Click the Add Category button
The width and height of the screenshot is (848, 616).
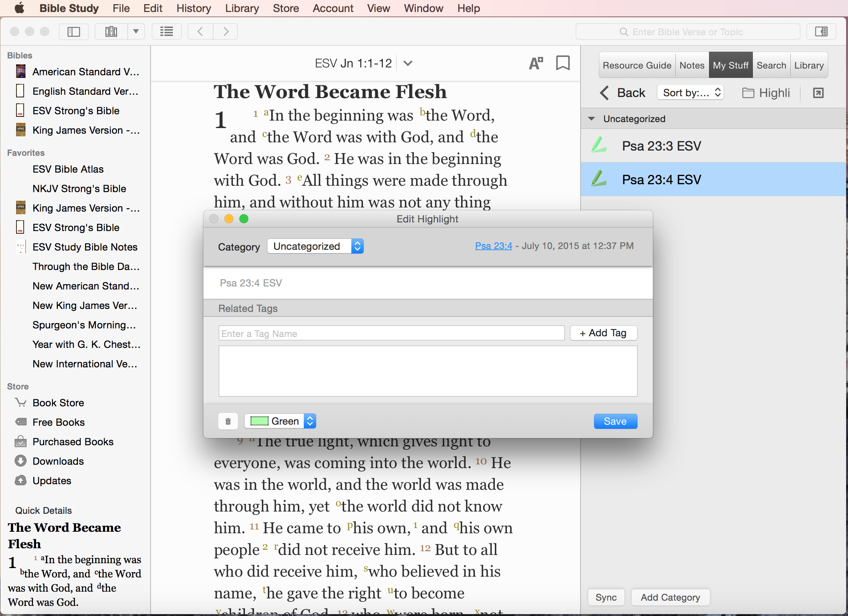pyautogui.click(x=670, y=597)
